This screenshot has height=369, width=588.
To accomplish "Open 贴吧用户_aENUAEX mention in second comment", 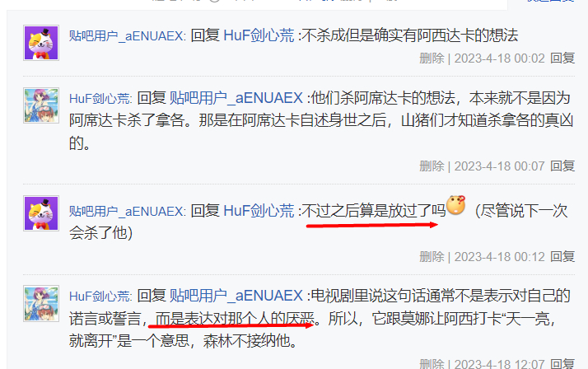I will tap(236, 98).
